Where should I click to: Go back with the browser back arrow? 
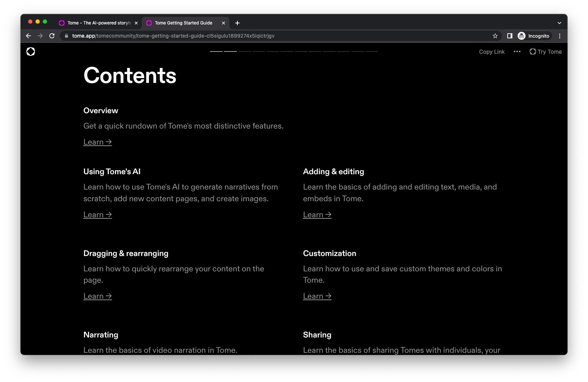28,36
